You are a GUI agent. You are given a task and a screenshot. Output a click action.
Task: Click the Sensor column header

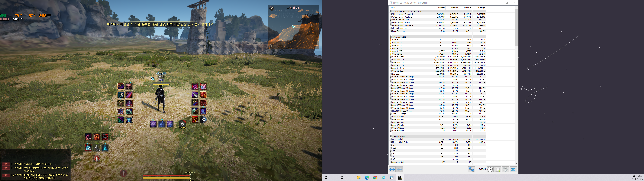click(x=411, y=8)
